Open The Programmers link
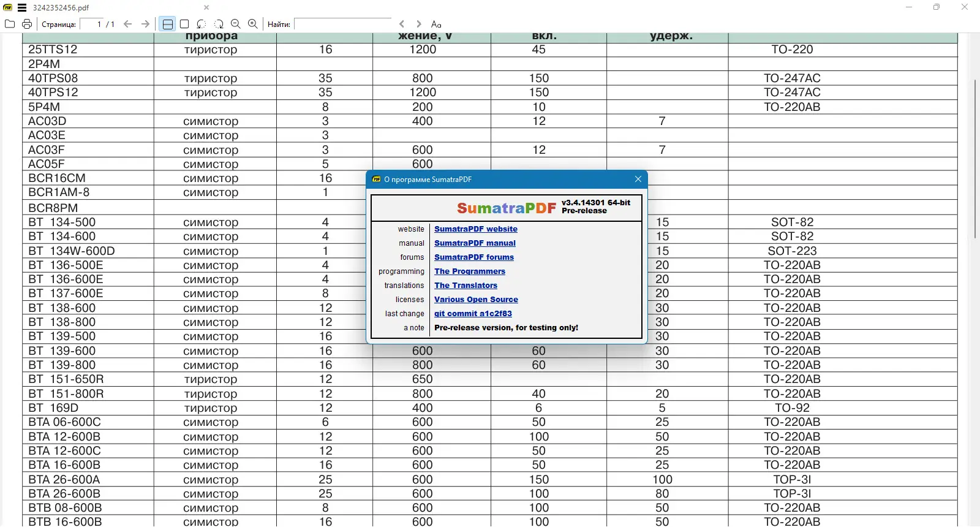This screenshot has height=527, width=980. (470, 271)
